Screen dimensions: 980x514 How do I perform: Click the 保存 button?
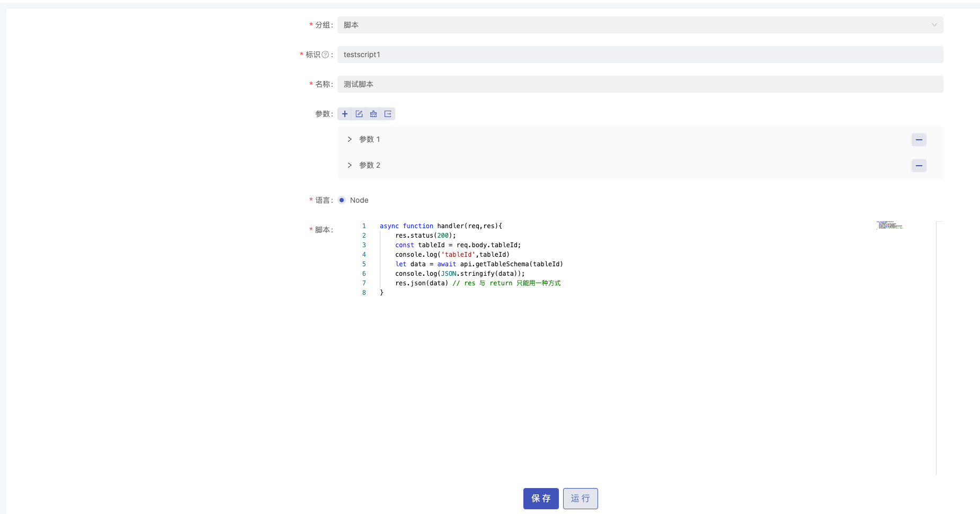click(x=541, y=499)
